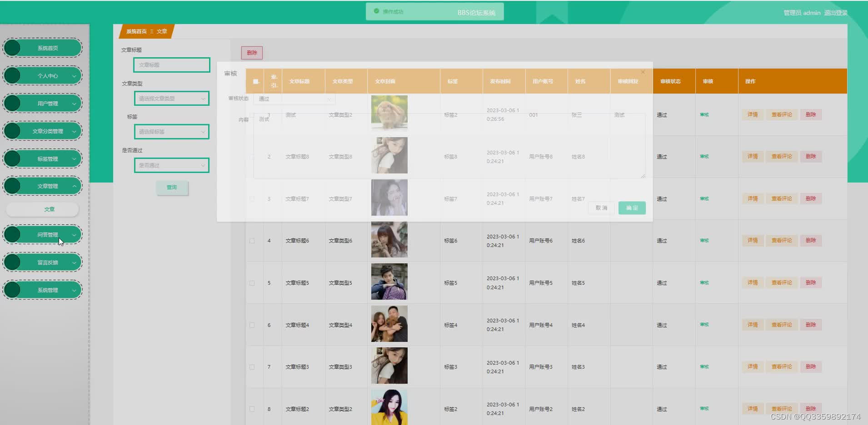868x425 pixels.
Task: Open cover image of 文章标题5 row
Action: click(389, 282)
